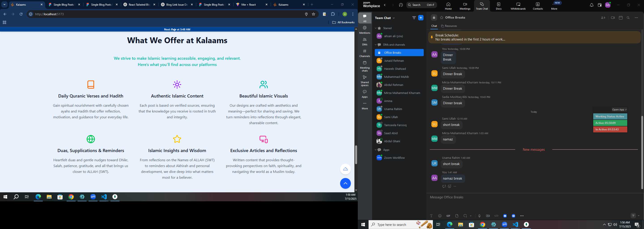Click the Zoom search box
This screenshot has width=644, height=229.
pyautogui.click(x=421, y=5)
